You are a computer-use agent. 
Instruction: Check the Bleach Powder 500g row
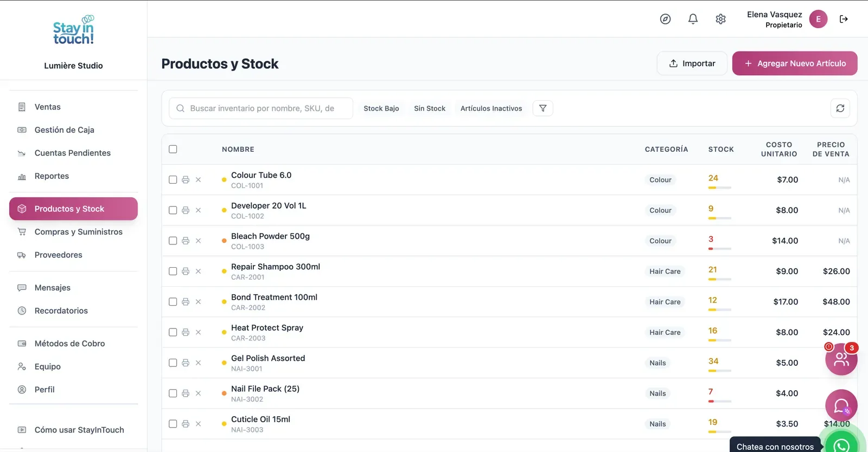click(173, 241)
